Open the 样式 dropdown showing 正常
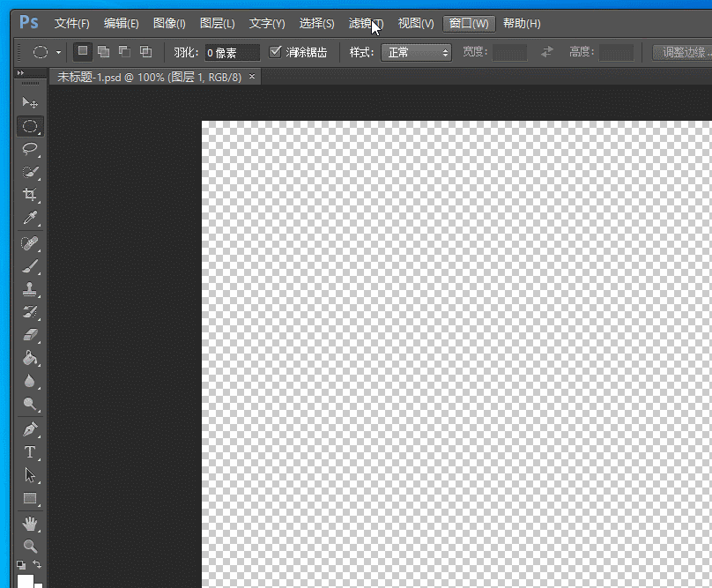This screenshot has height=588, width=712. pyautogui.click(x=417, y=53)
